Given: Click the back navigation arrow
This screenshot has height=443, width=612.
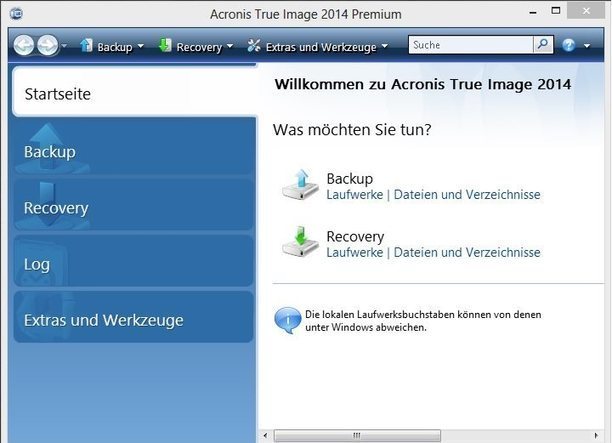Looking at the screenshot, I should coord(23,46).
